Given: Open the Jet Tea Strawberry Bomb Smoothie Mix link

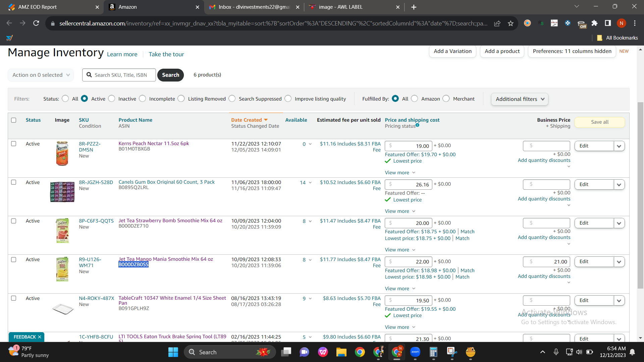Looking at the screenshot, I should [170, 221].
